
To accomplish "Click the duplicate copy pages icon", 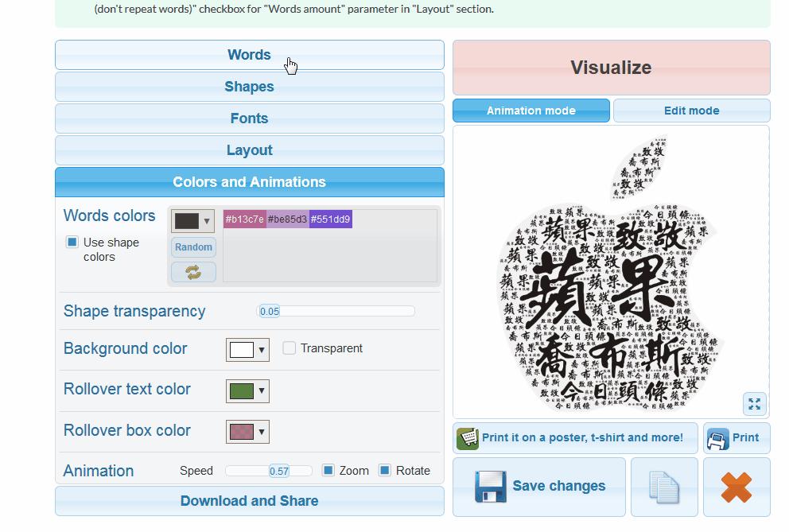I will (664, 487).
